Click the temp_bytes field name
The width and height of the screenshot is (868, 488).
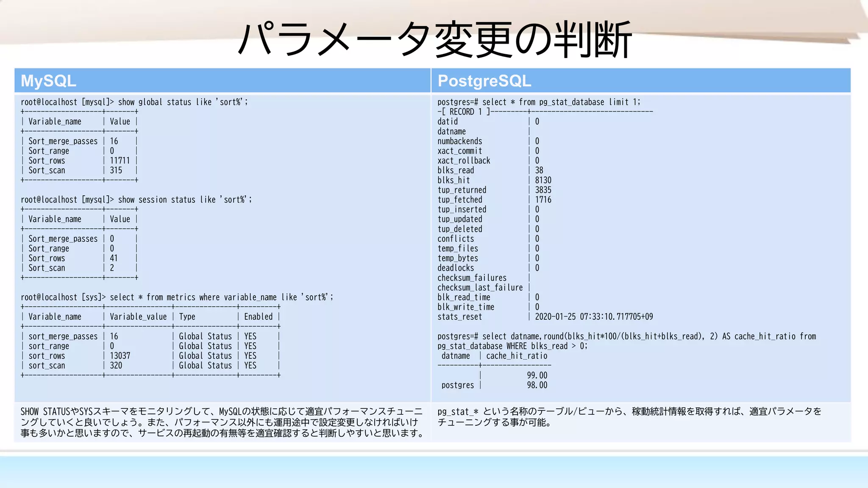pyautogui.click(x=458, y=258)
